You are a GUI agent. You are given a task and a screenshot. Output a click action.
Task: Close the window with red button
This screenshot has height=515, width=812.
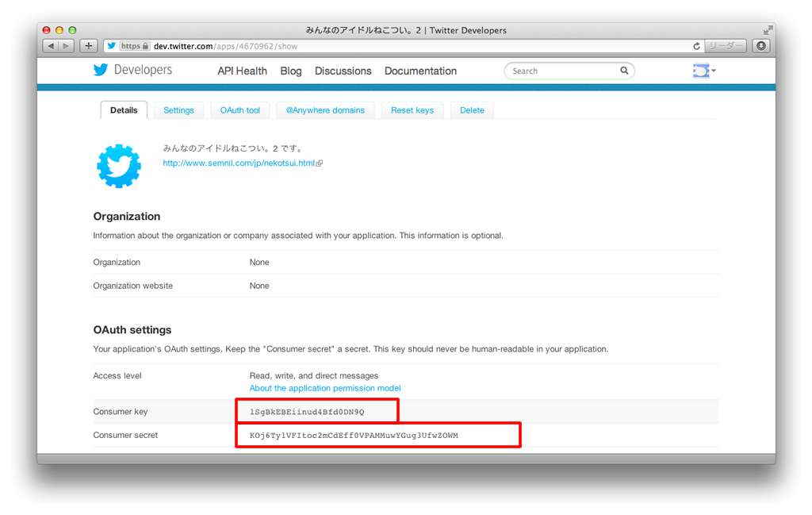[x=46, y=30]
